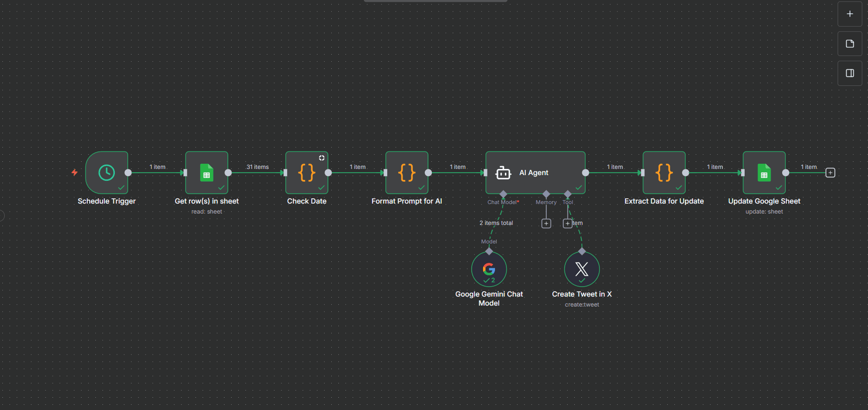This screenshot has height=410, width=868.
Task: Select the Create Tweet in X node
Action: click(582, 269)
